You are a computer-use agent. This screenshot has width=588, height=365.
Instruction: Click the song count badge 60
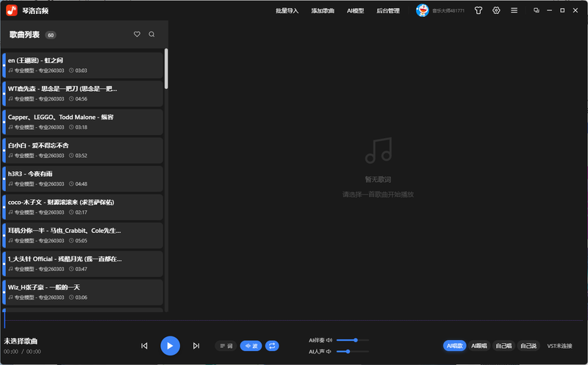tap(51, 35)
